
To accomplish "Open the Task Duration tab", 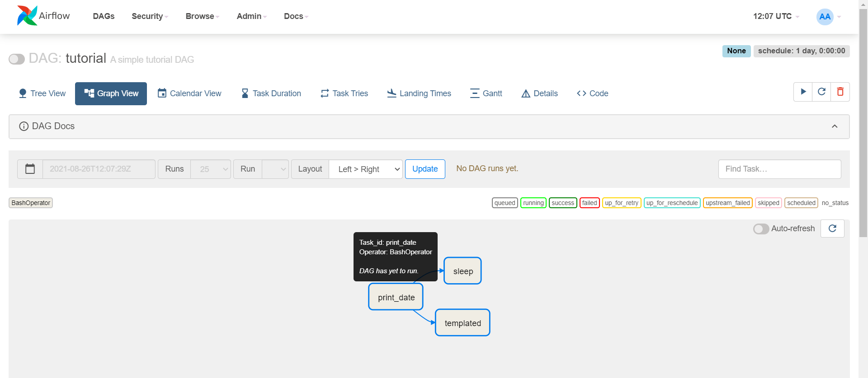I will pyautogui.click(x=271, y=93).
